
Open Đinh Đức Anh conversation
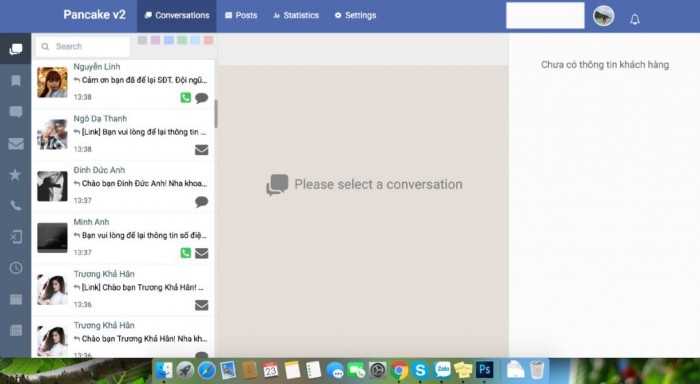pos(123,185)
